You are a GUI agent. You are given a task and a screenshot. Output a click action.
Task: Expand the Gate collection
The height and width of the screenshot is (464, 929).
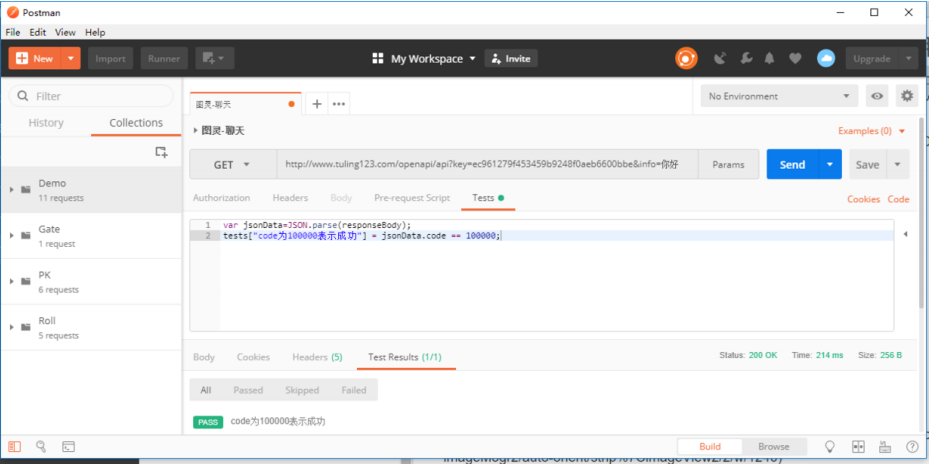click(11, 235)
